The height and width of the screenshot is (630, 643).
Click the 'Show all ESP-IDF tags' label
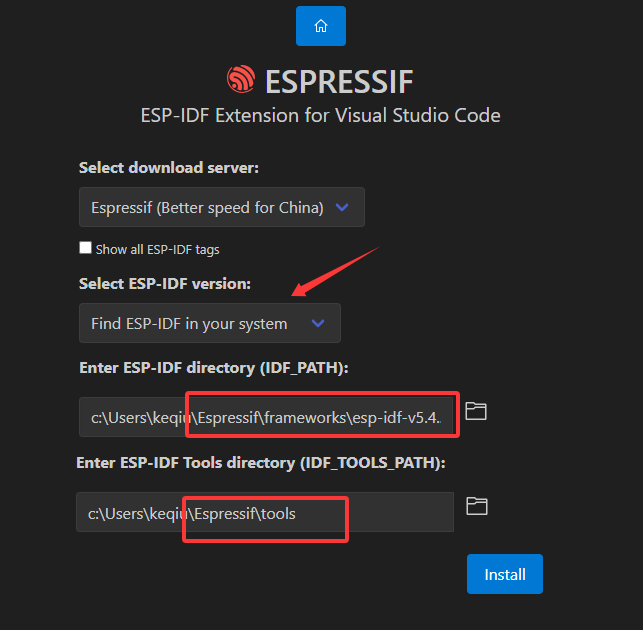[157, 249]
